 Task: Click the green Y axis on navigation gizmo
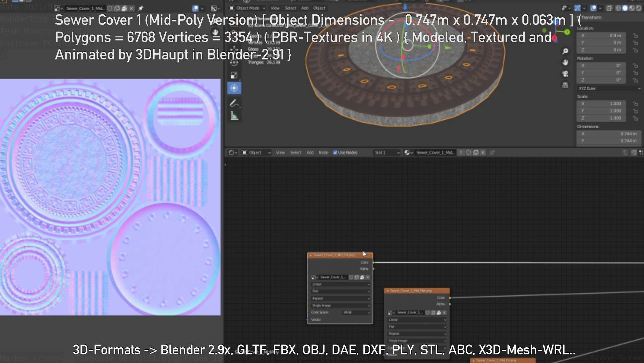tap(567, 32)
